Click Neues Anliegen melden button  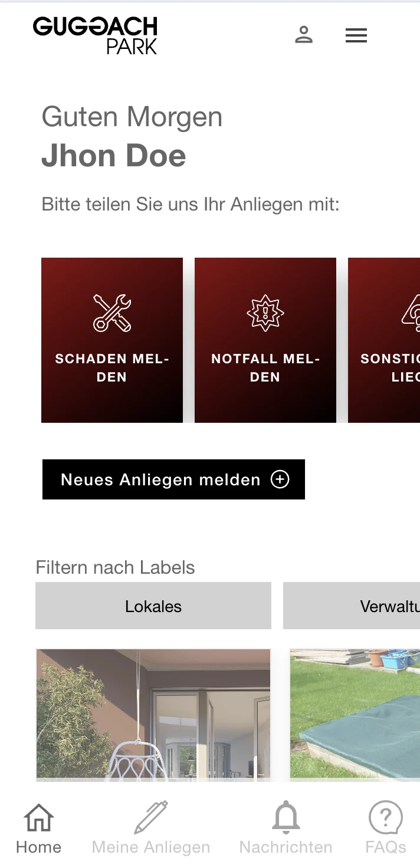173,479
